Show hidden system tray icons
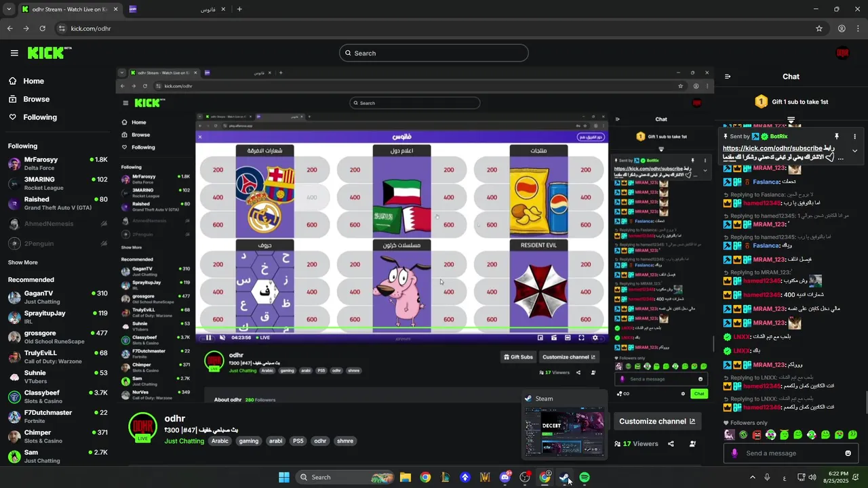868x488 pixels. click(x=752, y=477)
